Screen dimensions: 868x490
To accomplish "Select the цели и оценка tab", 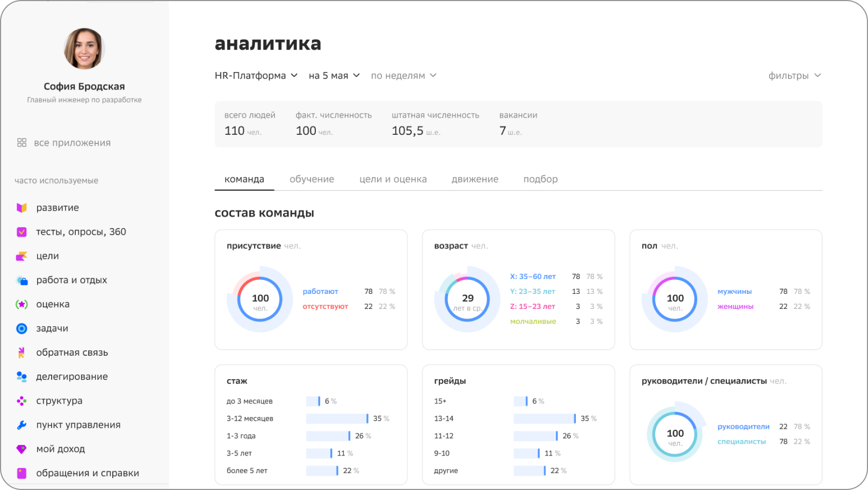I will 393,179.
